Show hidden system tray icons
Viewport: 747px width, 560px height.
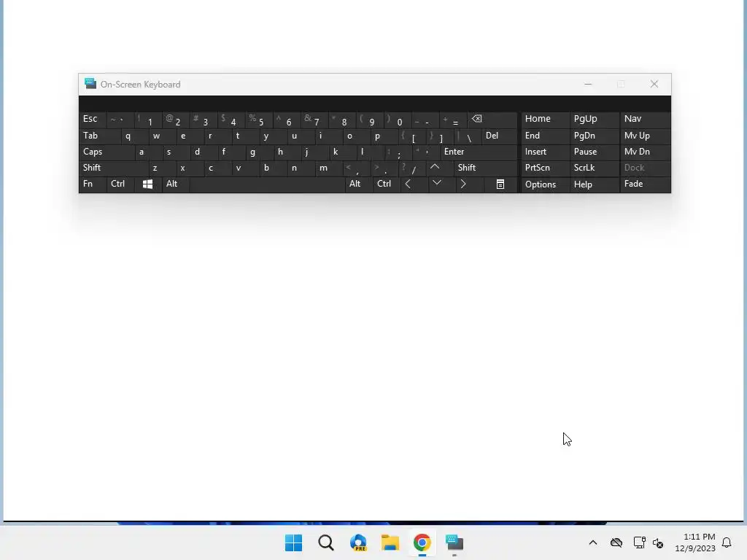(x=593, y=542)
